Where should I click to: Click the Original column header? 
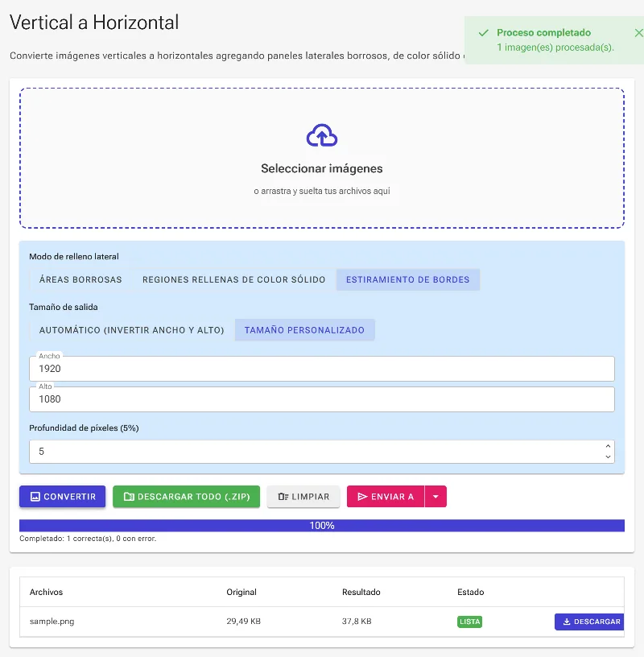[242, 592]
